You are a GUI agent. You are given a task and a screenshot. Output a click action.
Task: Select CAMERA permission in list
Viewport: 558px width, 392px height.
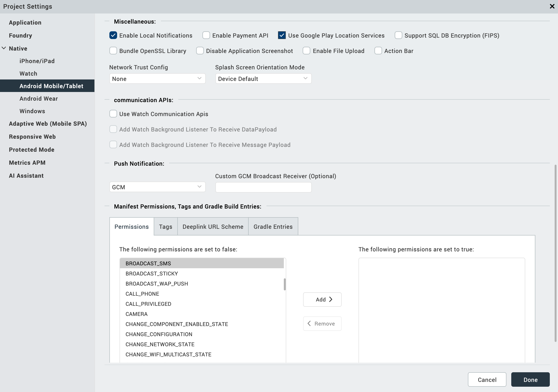[137, 314]
